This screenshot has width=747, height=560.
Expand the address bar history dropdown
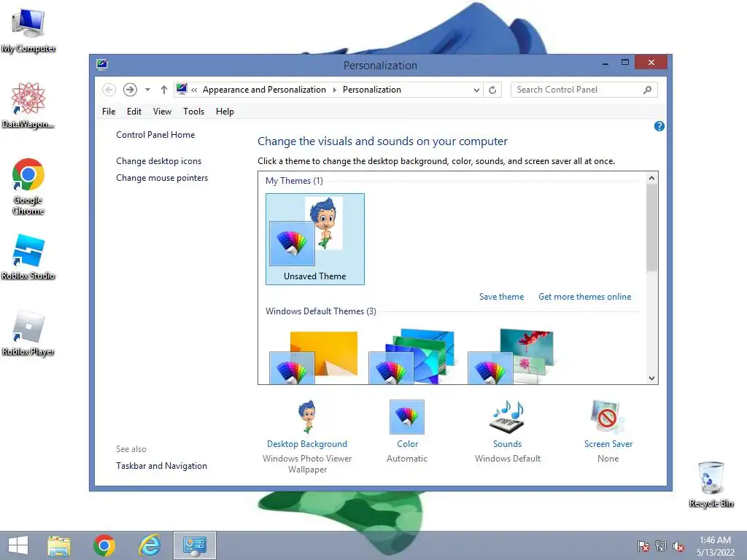[x=476, y=90]
